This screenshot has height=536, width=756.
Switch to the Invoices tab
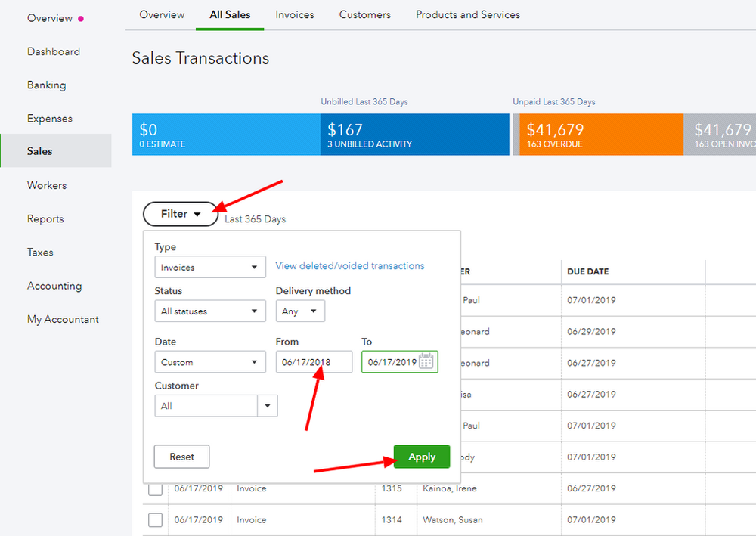coord(294,14)
